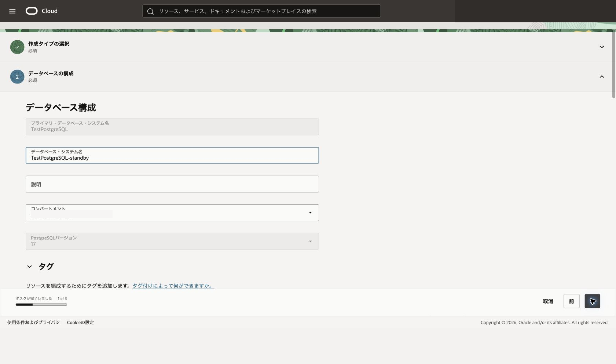This screenshot has height=364, width=616.
Task: Click the 作成タイプの選択 step title
Action: click(x=49, y=44)
